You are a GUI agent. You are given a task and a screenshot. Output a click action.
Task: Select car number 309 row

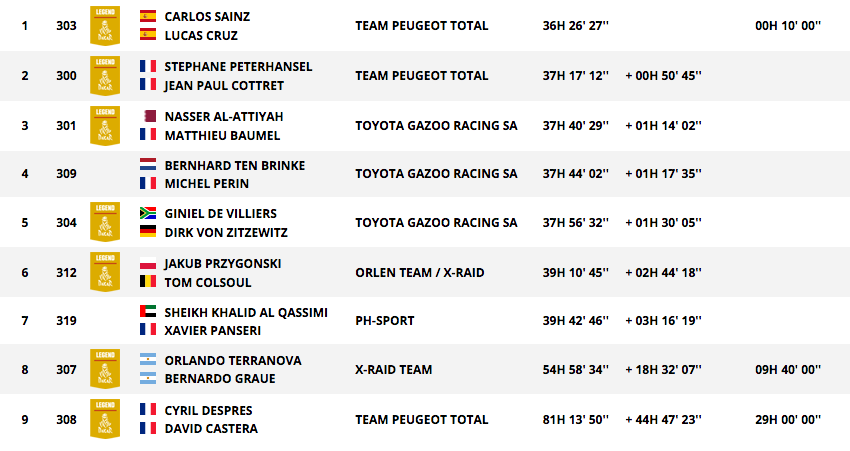tap(425, 174)
